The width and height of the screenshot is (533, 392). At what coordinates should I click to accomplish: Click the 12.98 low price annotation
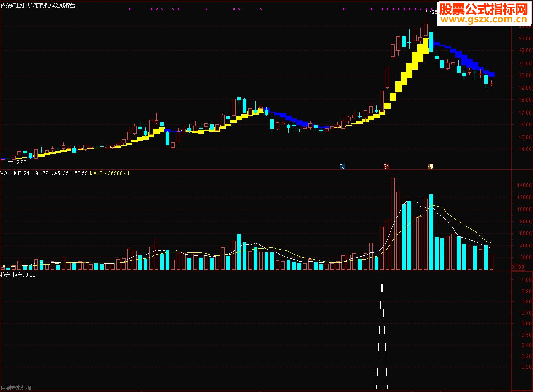(x=20, y=162)
